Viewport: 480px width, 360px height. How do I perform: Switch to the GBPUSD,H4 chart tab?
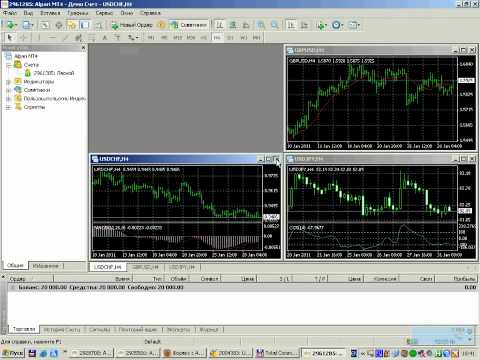[x=145, y=267]
